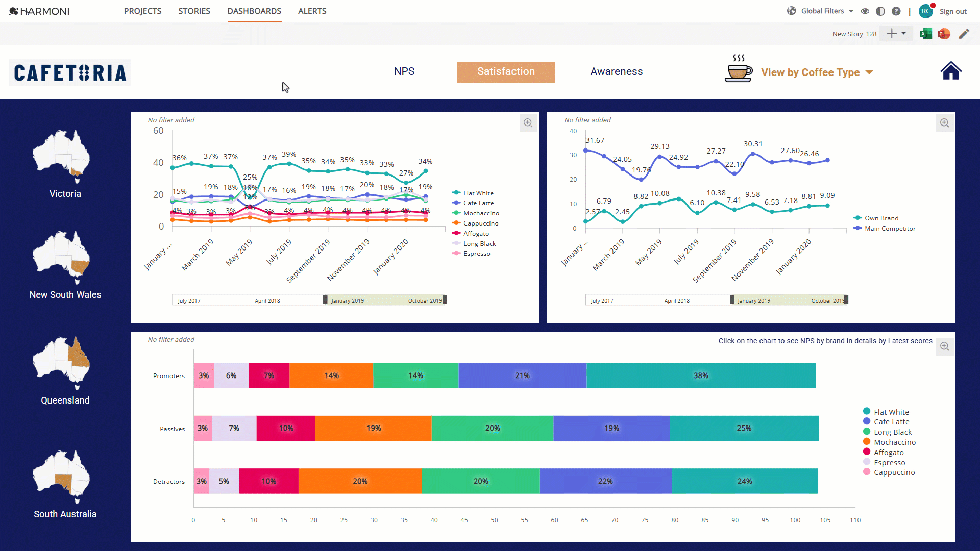Viewport: 980px width, 551px height.
Task: Click the 21% Promoters Cafe Latte bar
Action: tap(522, 375)
